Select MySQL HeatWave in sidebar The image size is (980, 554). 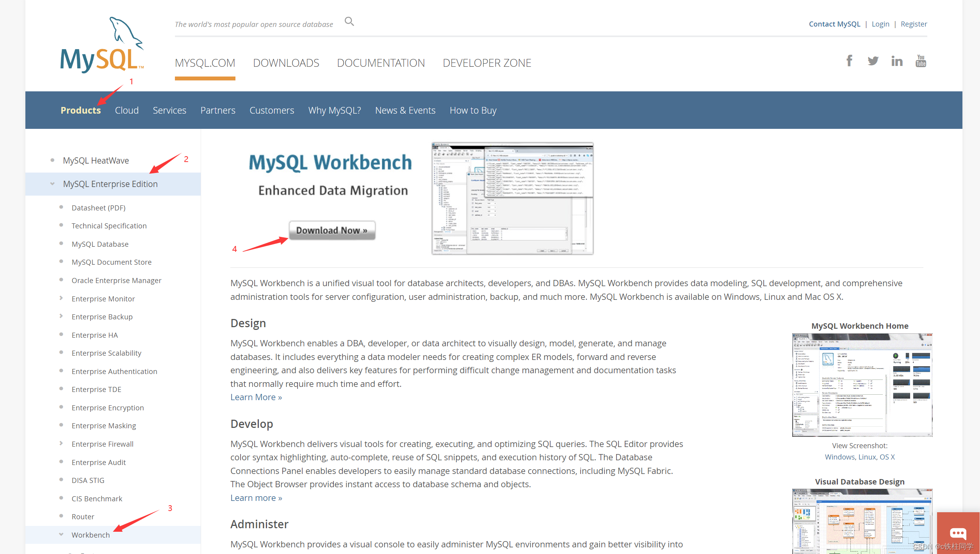pos(96,160)
